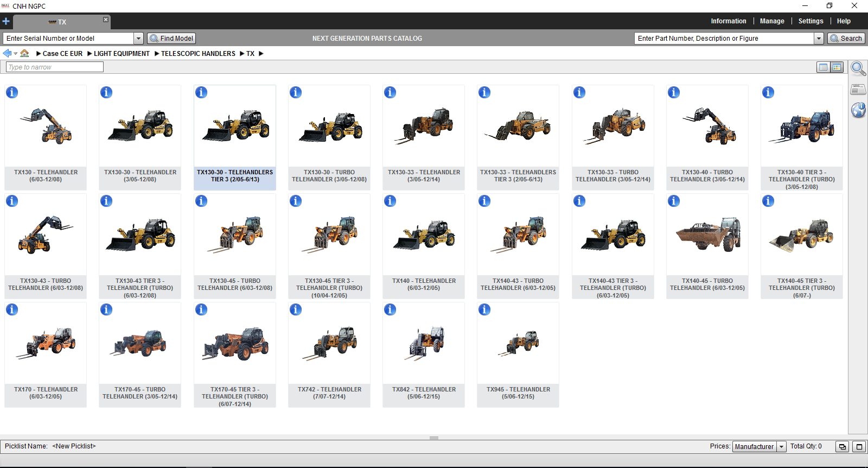Open info icon of TX130-30 TELEHANDLERS TIER 3
Image resolution: width=868 pixels, height=468 pixels.
201,92
